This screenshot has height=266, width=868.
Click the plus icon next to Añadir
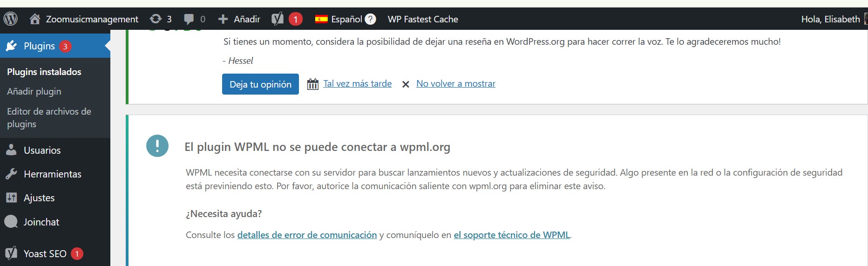click(x=223, y=19)
